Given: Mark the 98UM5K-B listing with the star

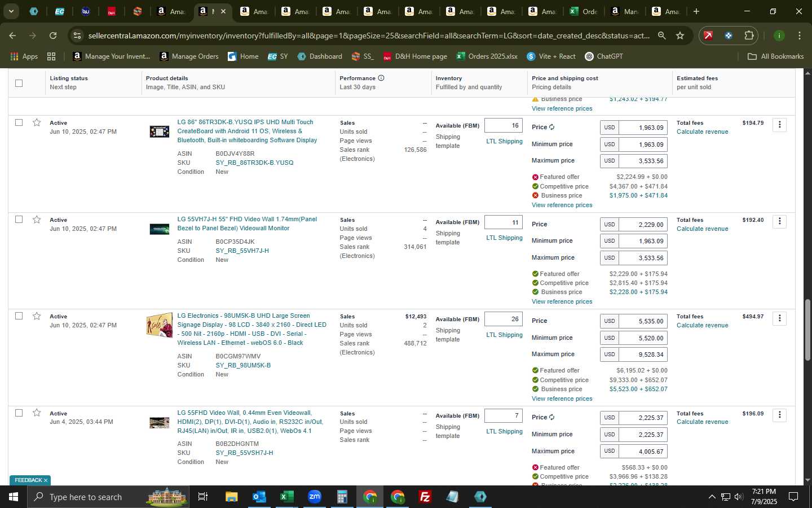Looking at the screenshot, I should [x=37, y=316].
